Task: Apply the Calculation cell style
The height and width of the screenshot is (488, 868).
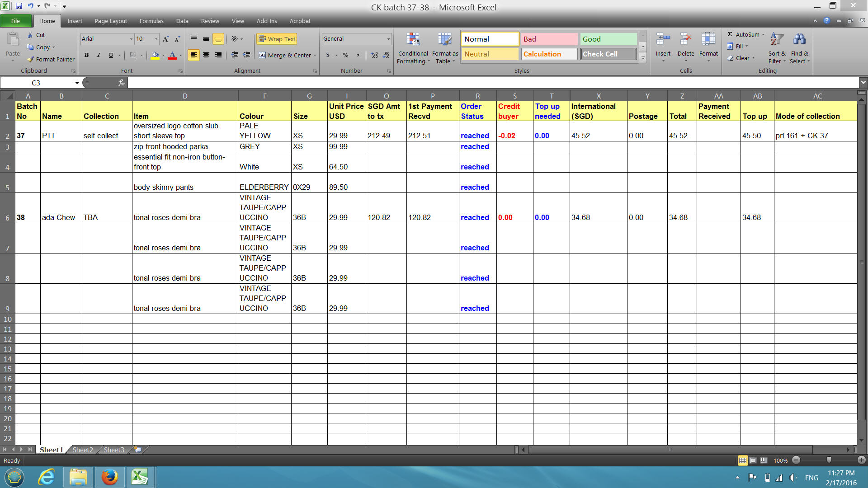Action: (549, 54)
